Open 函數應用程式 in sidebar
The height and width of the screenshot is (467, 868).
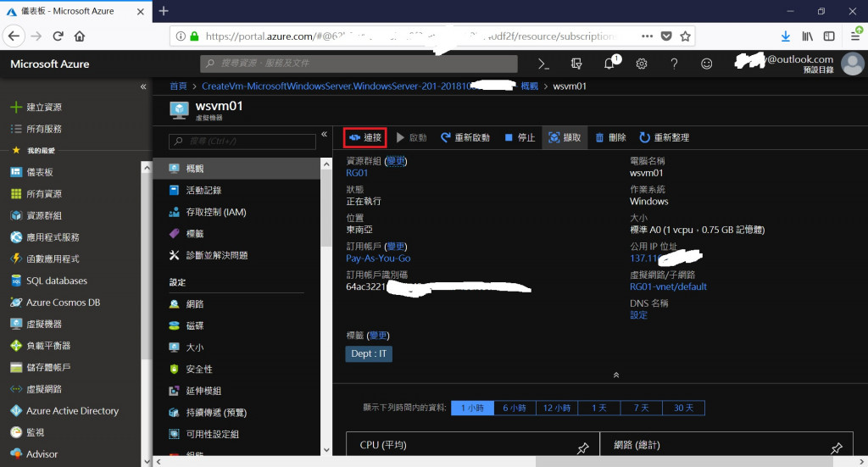(45, 259)
